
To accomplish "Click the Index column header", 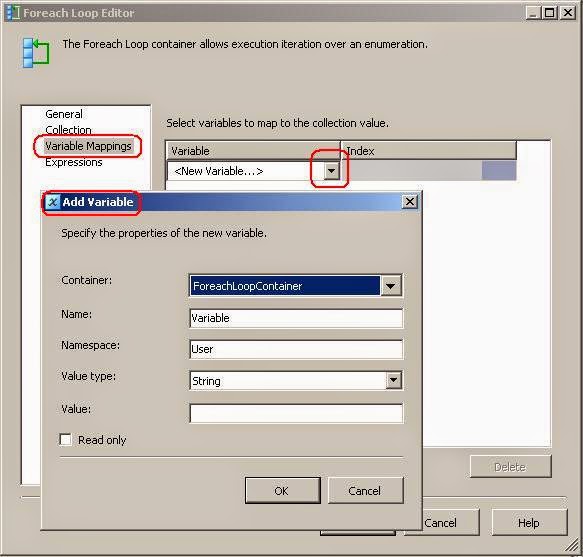I will (x=429, y=151).
